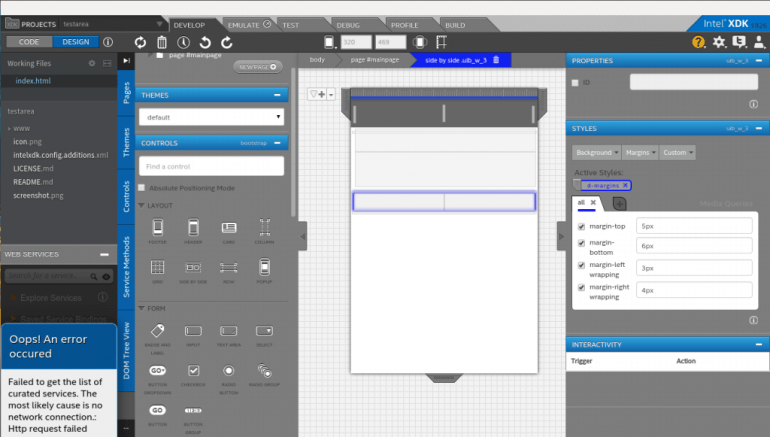Select the Popup layout control

[x=264, y=271]
